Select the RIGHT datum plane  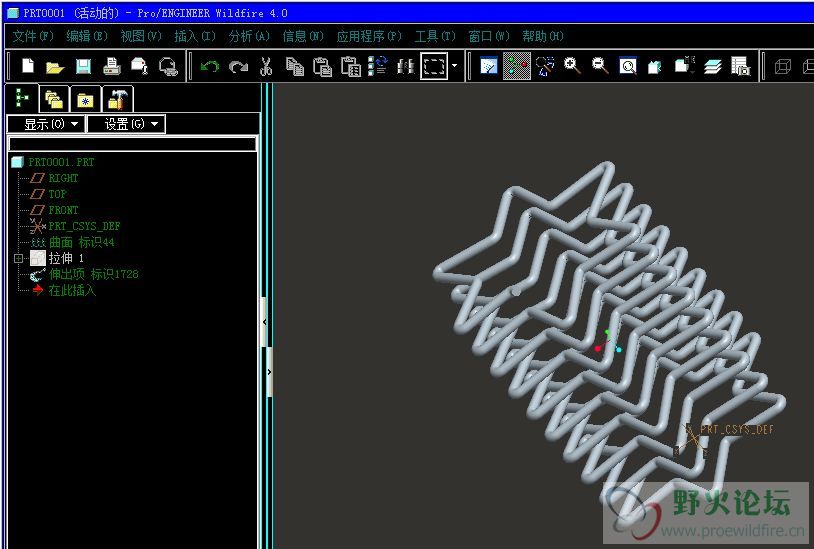coord(63,178)
